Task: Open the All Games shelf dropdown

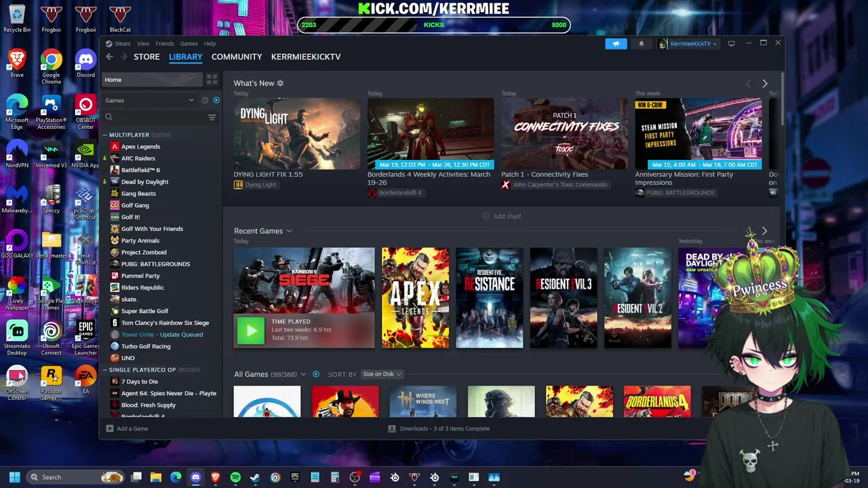Action: click(x=303, y=374)
